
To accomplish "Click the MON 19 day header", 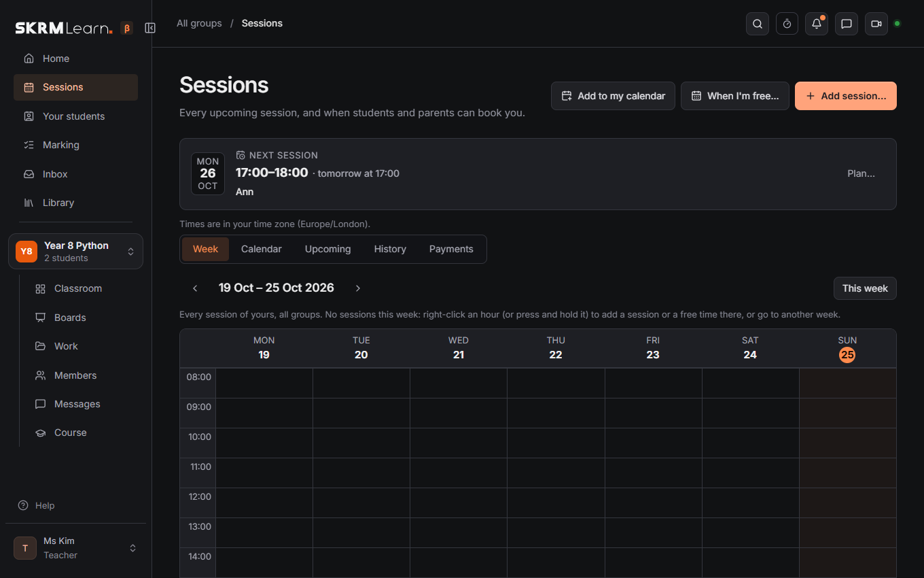I will pos(264,348).
